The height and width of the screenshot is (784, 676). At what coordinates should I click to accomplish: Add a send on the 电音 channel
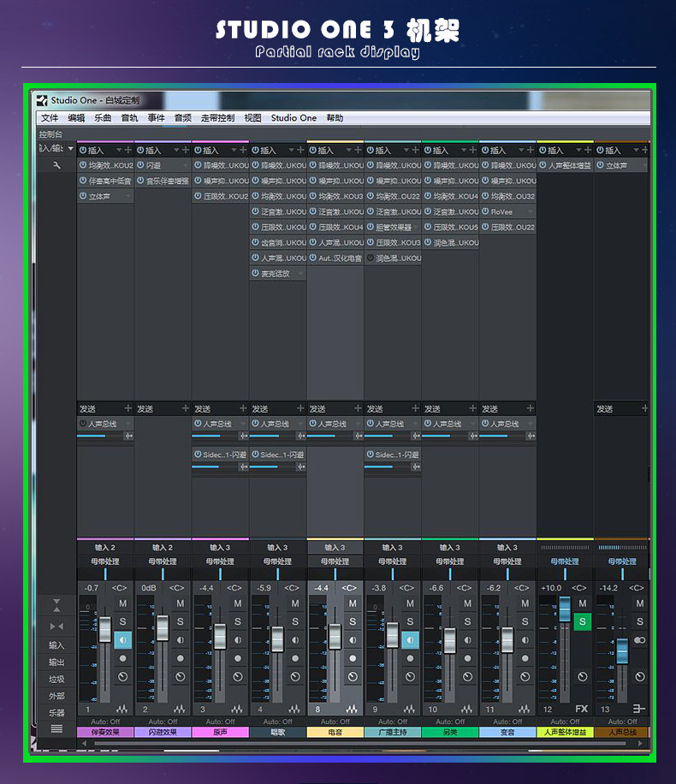coord(358,408)
